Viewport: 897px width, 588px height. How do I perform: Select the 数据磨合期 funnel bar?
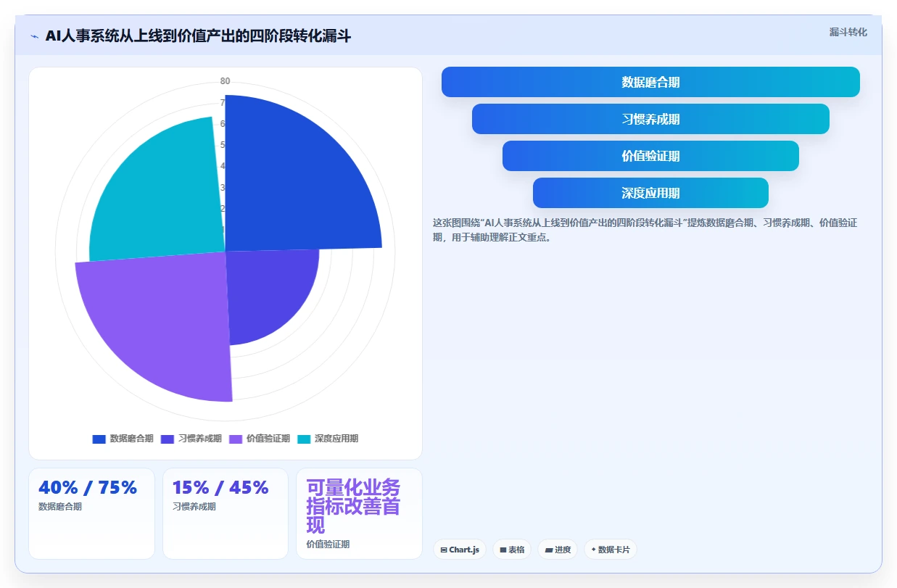point(650,82)
